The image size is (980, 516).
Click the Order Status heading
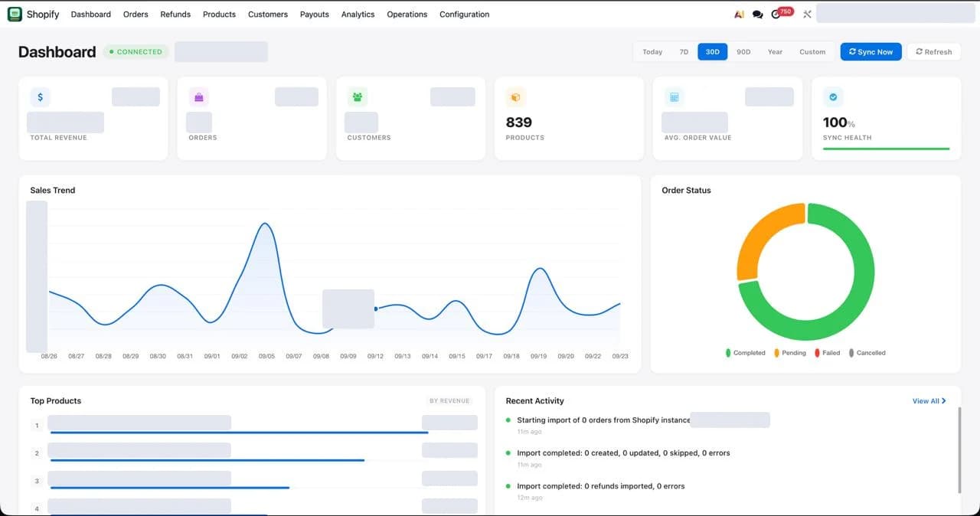pos(686,191)
